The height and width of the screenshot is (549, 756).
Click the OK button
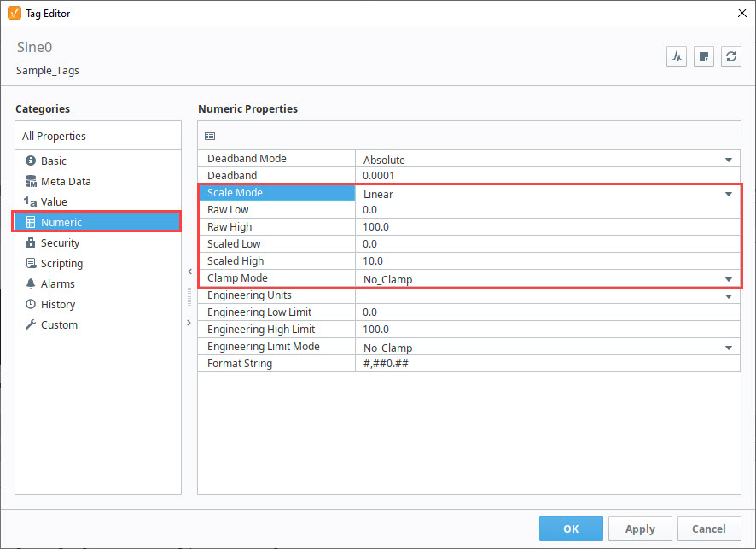coord(571,529)
